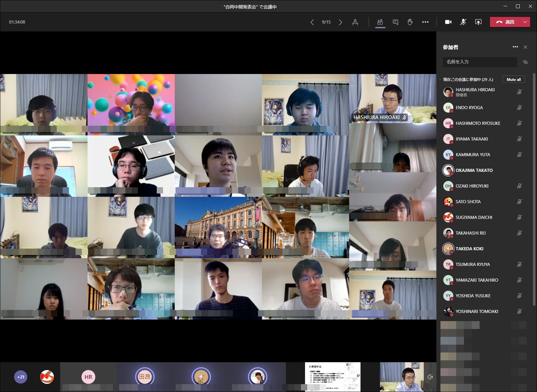Open the share content tray
537x392 pixels.
(478, 22)
